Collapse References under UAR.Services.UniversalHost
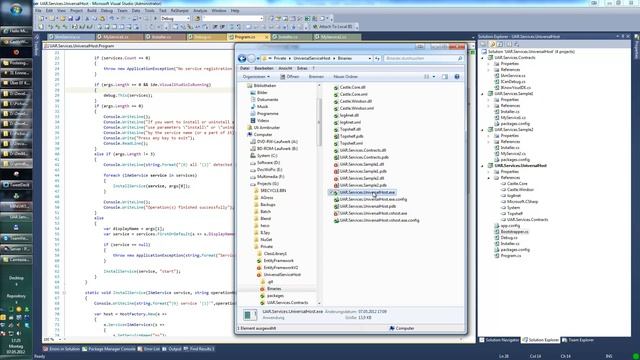This screenshot has width=640, height=360. click(x=489, y=178)
